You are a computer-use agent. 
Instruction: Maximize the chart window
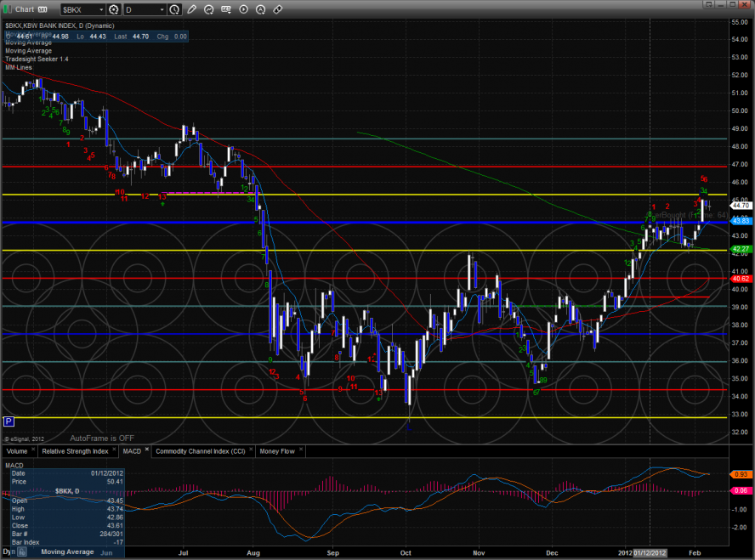tap(732, 4)
